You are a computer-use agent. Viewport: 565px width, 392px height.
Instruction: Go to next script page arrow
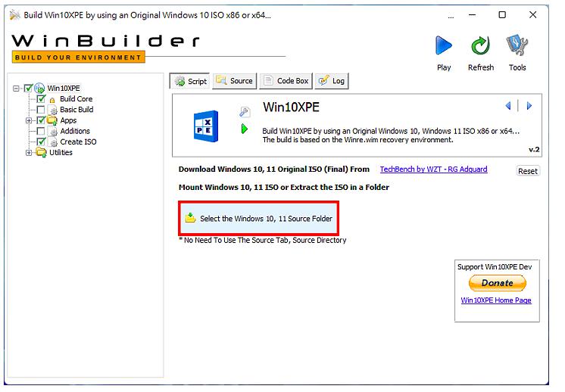click(x=529, y=106)
